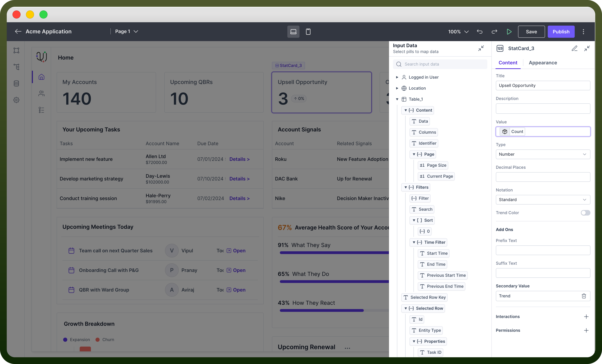Screen dimensions: 602x364
Task: Open the data sources database icon in left sidebar
Action: coord(16,83)
